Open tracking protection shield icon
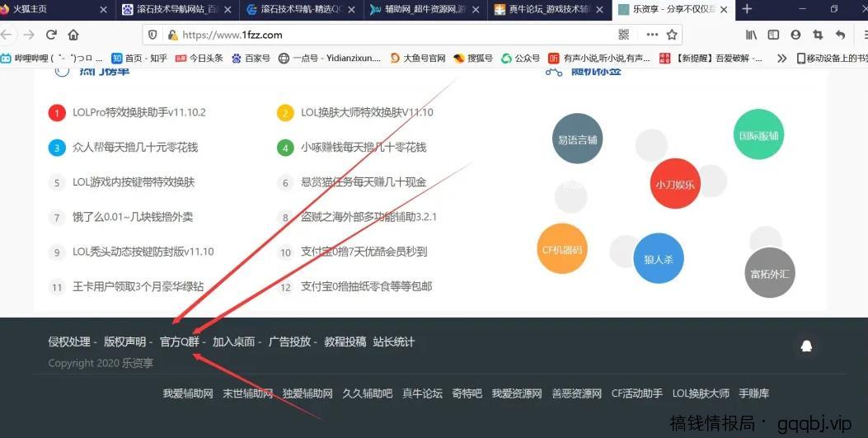 (x=152, y=35)
